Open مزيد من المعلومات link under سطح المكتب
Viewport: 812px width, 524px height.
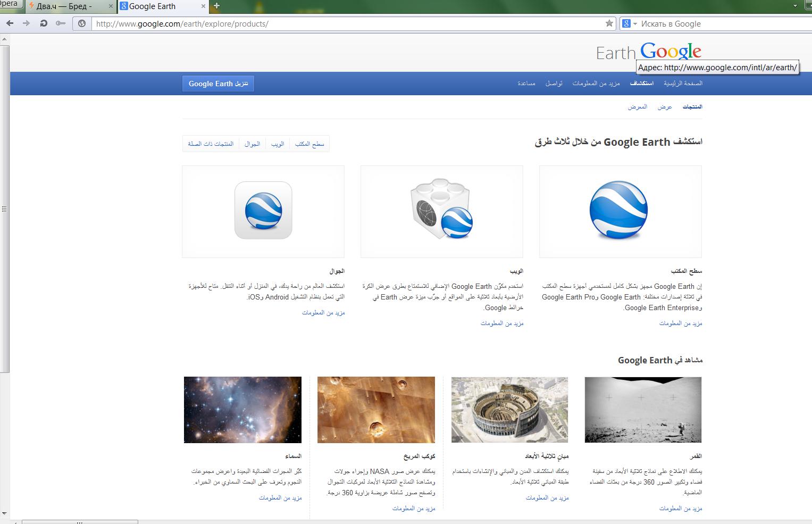click(681, 323)
